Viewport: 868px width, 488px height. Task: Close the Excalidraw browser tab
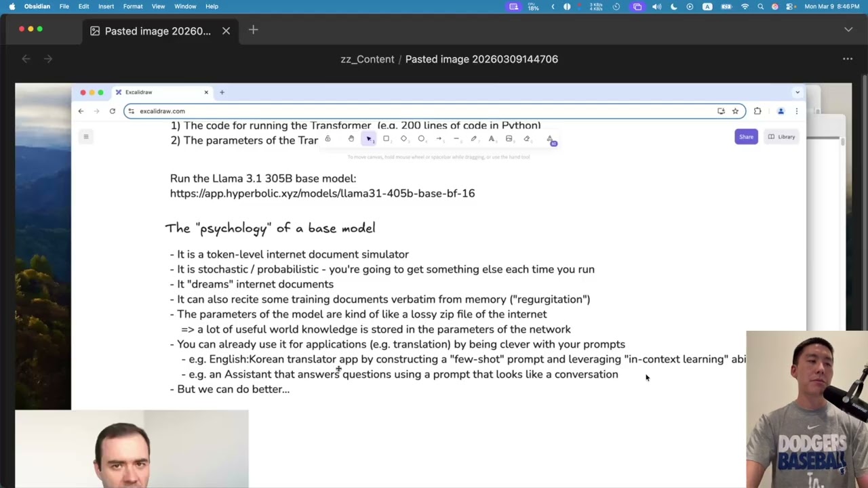[206, 92]
